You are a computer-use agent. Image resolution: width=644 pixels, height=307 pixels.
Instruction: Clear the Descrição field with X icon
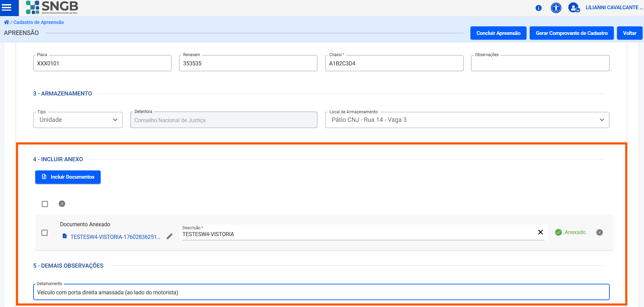[541, 232]
